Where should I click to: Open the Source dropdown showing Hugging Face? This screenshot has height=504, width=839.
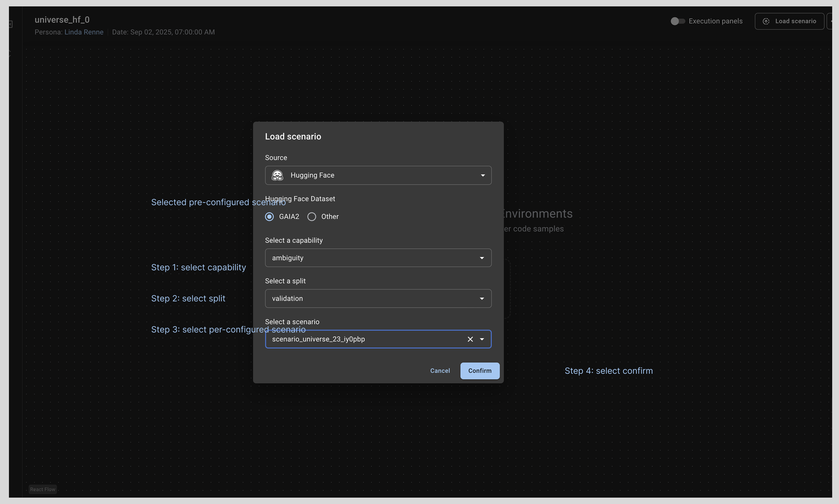point(378,175)
